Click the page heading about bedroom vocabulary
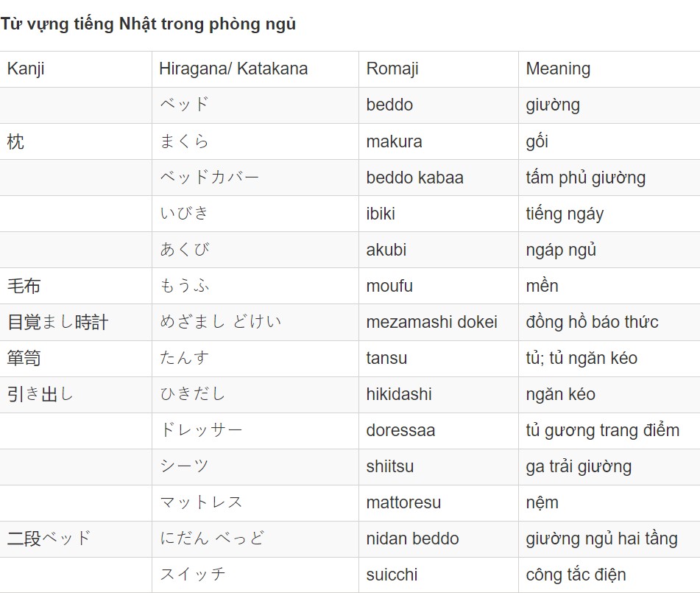This screenshot has height=593, width=700. 148,24
